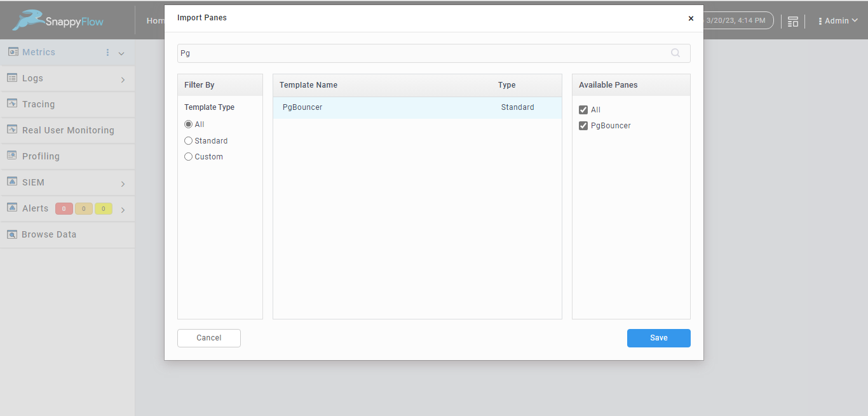Click the Alerts sidebar icon
The height and width of the screenshot is (416, 868).
[x=11, y=208]
